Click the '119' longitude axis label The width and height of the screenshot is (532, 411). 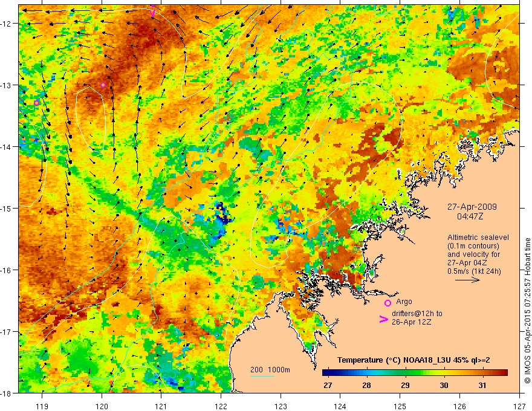[42, 406]
